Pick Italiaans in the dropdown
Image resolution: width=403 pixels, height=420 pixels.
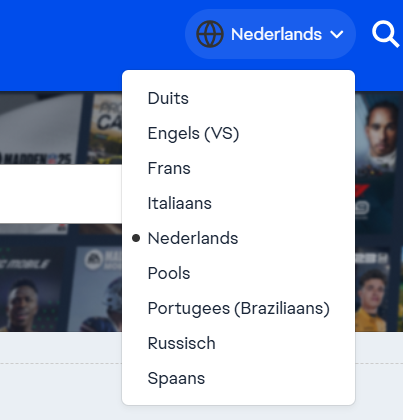coord(180,203)
